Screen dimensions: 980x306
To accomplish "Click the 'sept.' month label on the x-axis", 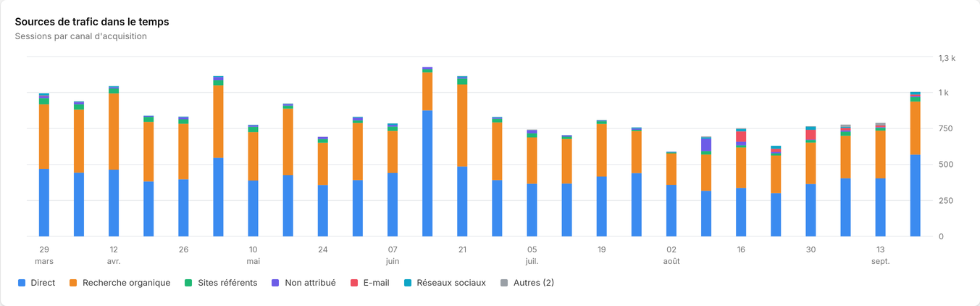I will [x=880, y=261].
